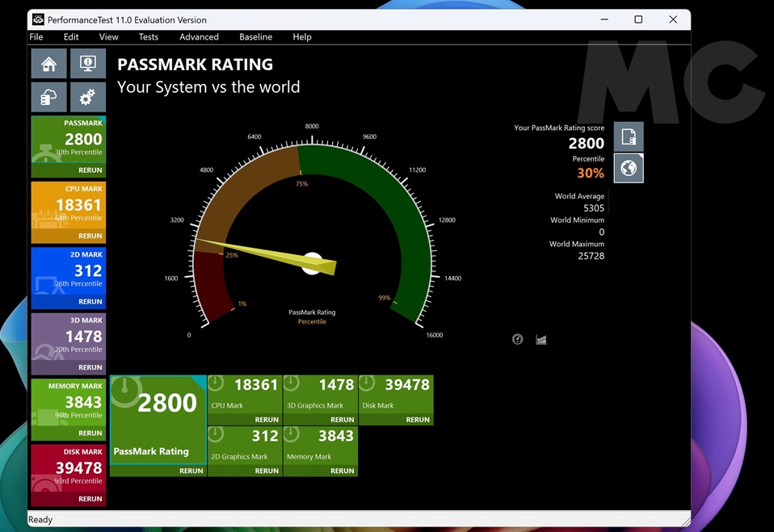Select the purple 3D Mark sidebar tile
The image size is (774, 532).
(x=69, y=337)
